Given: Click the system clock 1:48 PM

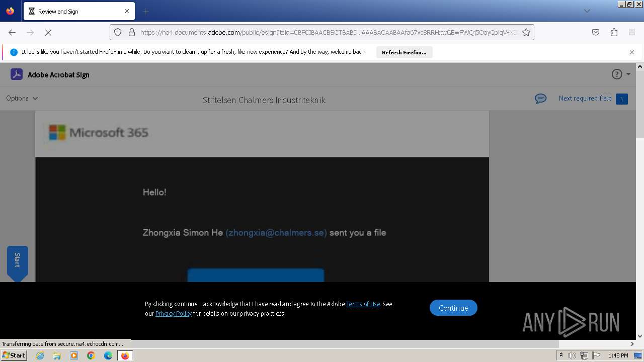Looking at the screenshot, I should pyautogui.click(x=618, y=355).
